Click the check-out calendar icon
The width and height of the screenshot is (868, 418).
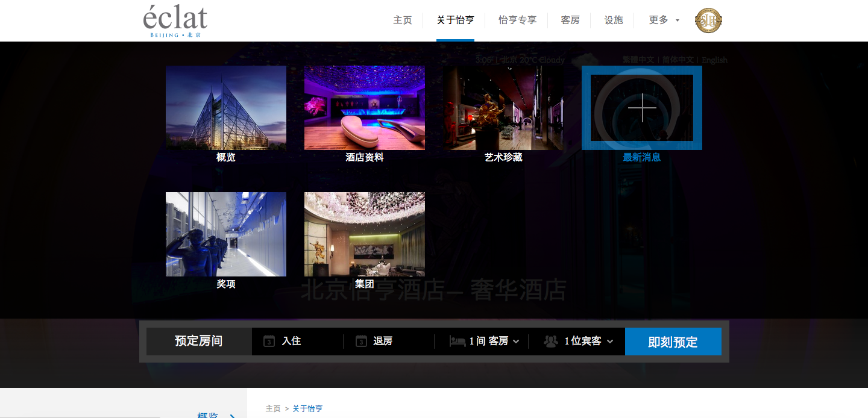[361, 342]
